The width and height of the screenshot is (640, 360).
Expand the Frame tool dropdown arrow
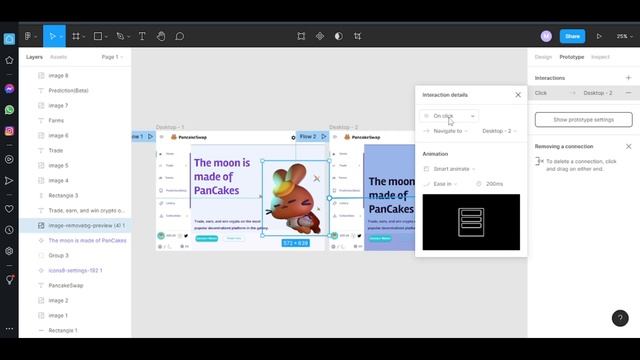pyautogui.click(x=84, y=37)
